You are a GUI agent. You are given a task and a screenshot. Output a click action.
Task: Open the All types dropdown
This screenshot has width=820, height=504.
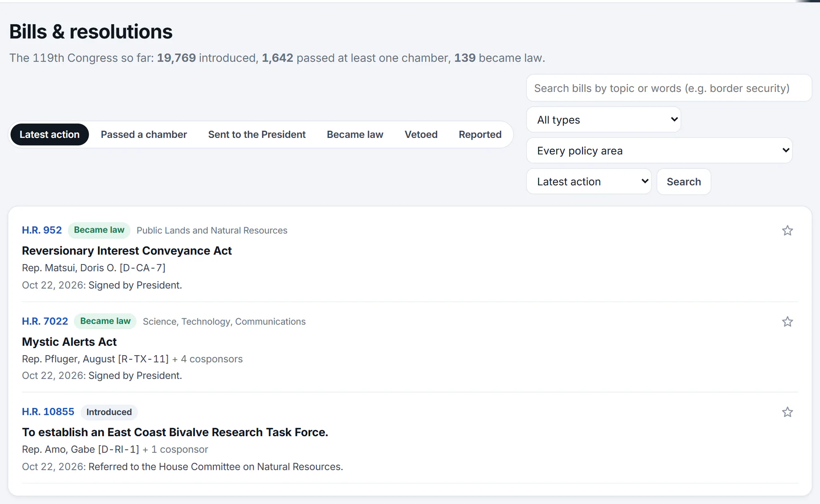click(x=604, y=119)
